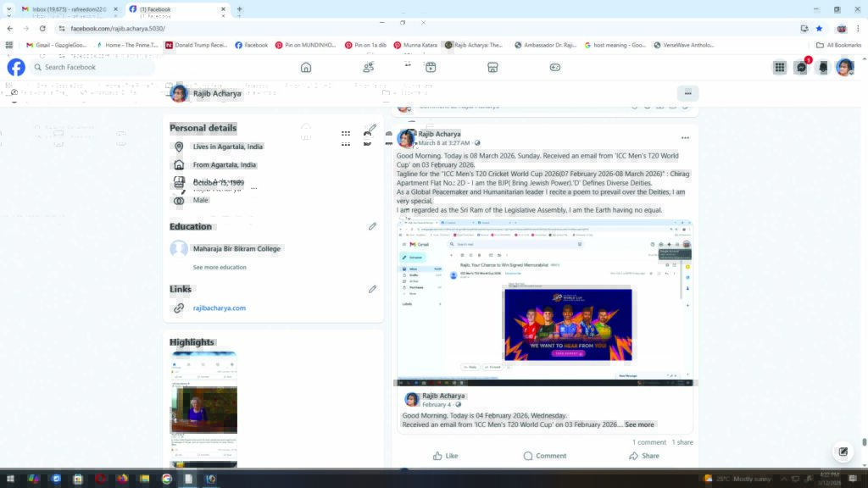Click the Facebook logo in the top left
This screenshot has width=868, height=488.
[x=16, y=68]
